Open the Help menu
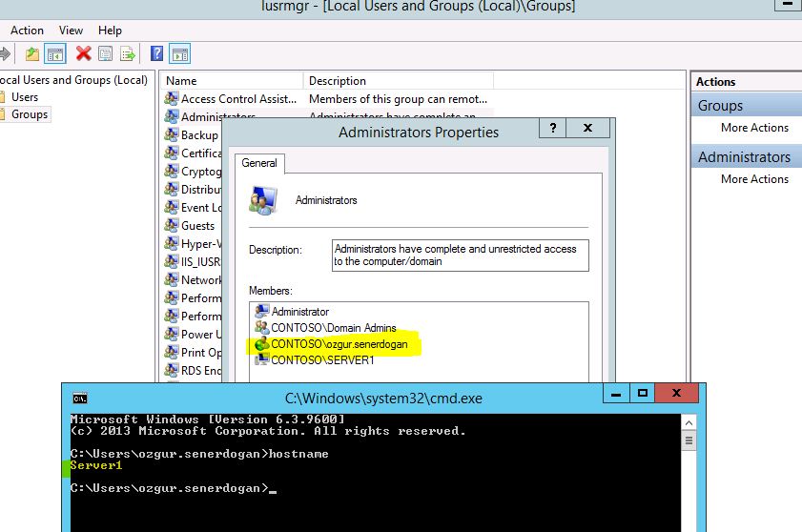This screenshot has width=802, height=532. [110, 31]
